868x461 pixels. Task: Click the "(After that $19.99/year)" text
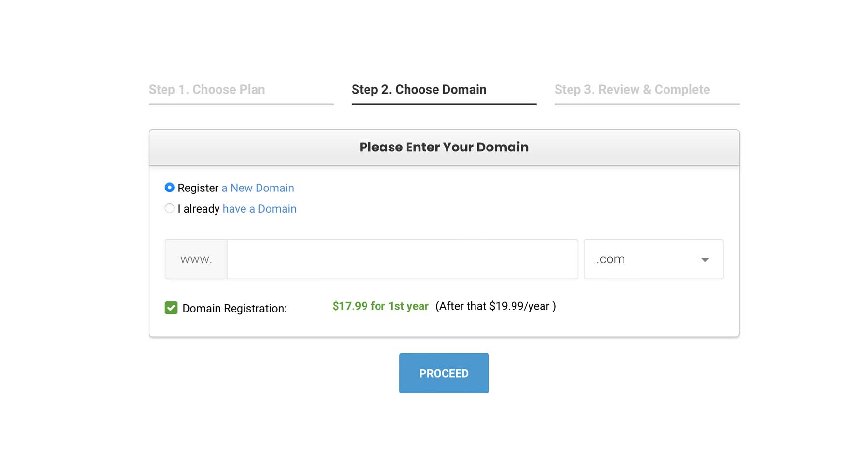click(x=495, y=306)
